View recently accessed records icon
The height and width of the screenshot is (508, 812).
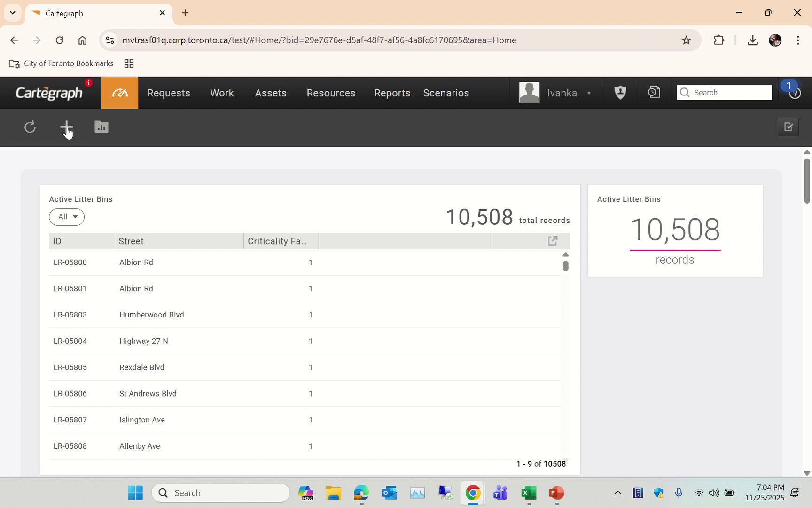tap(653, 92)
